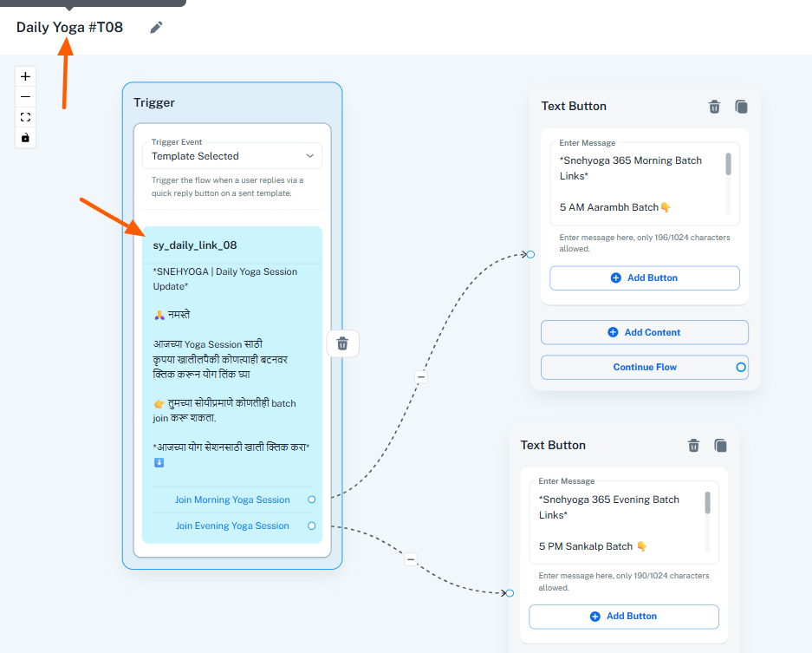The width and height of the screenshot is (812, 653).
Task: Delete the Evening Batch Text Button node
Action: (693, 446)
